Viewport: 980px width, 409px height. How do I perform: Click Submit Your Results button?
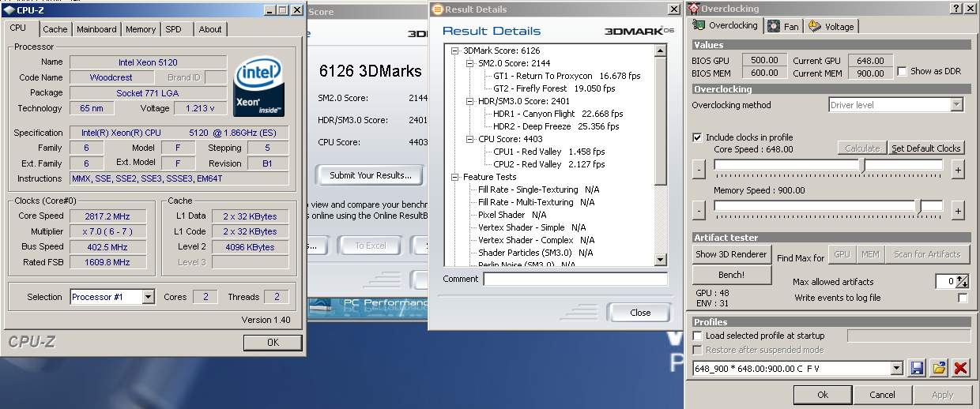pyautogui.click(x=371, y=175)
